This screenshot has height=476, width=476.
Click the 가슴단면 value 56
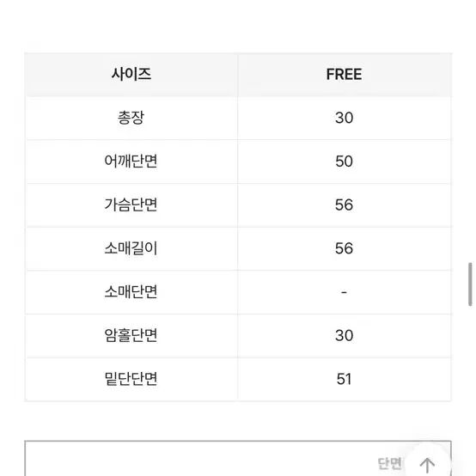click(345, 204)
